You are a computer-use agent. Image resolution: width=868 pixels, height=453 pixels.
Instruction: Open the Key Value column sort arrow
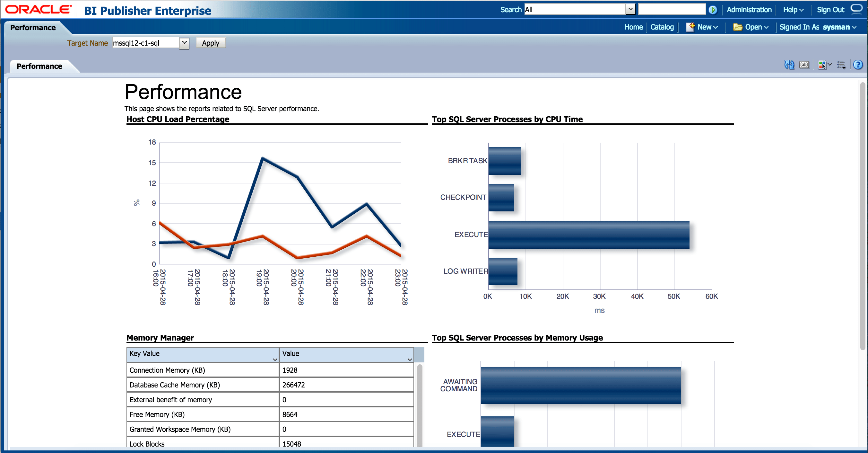click(275, 360)
